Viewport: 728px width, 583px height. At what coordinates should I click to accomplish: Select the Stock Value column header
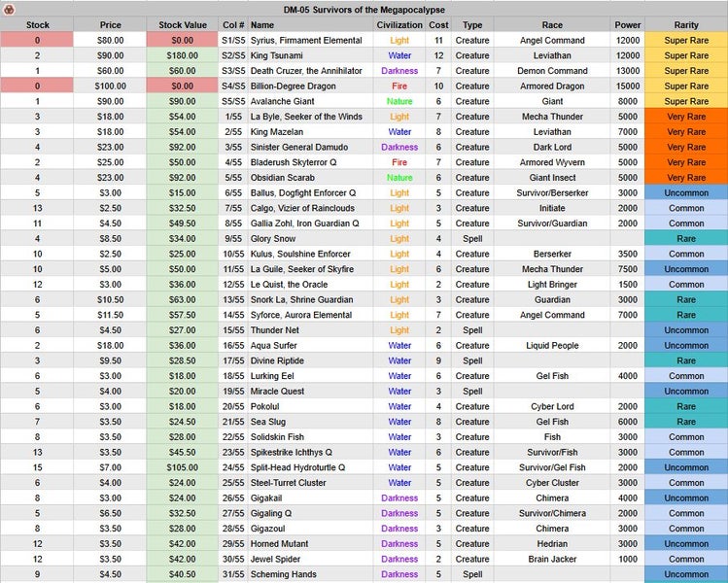coord(183,25)
